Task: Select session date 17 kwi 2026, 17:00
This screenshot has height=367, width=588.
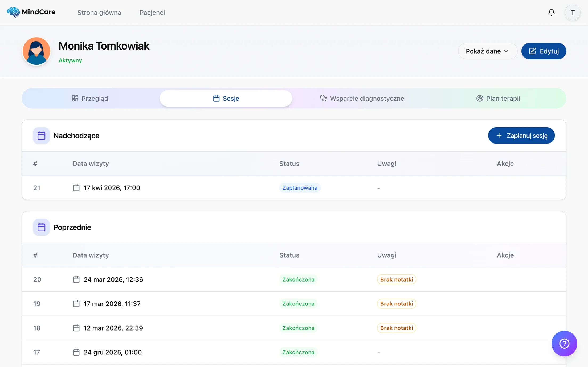Action: 112,188
